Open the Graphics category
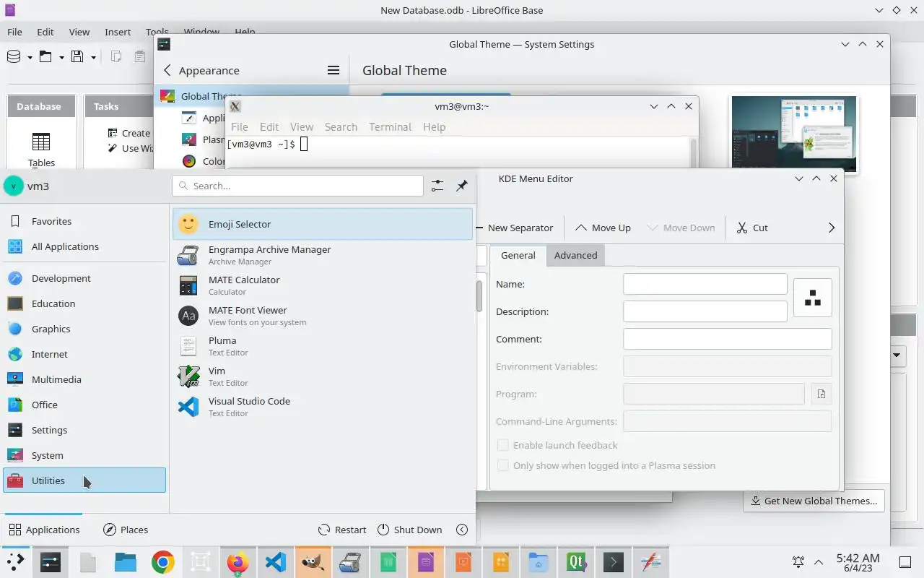 point(84,329)
